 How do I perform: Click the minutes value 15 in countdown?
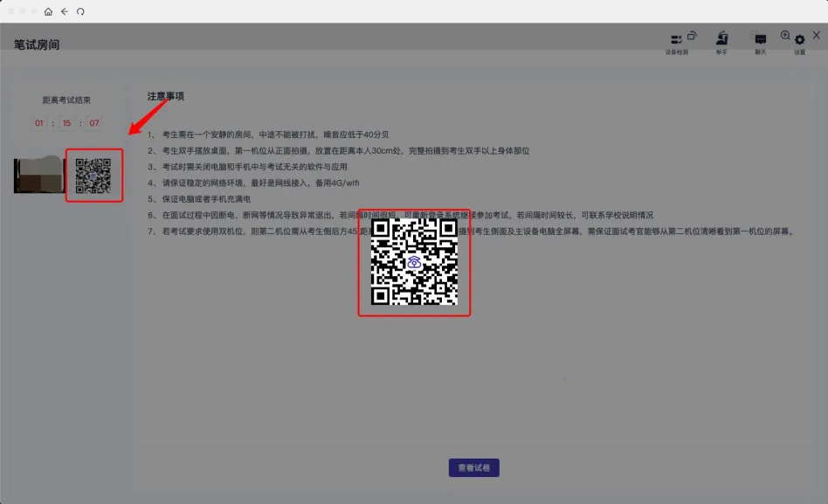(66, 123)
